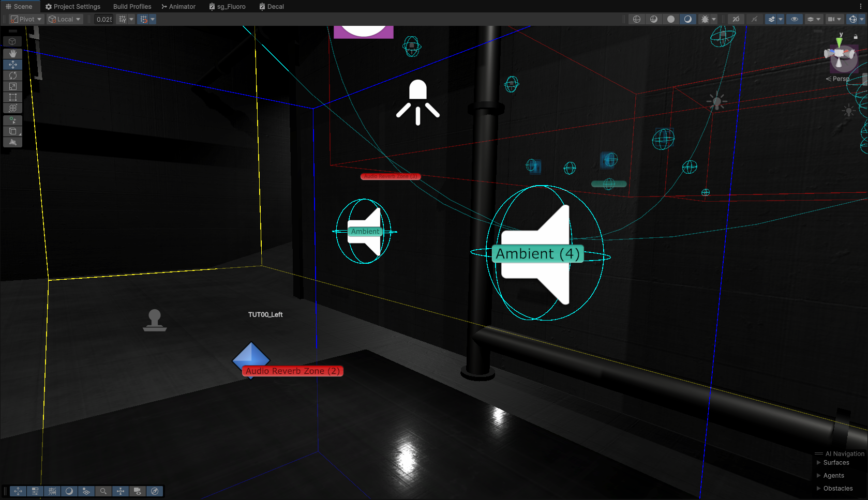
Task: Switch to the Scene tab
Action: coord(19,6)
